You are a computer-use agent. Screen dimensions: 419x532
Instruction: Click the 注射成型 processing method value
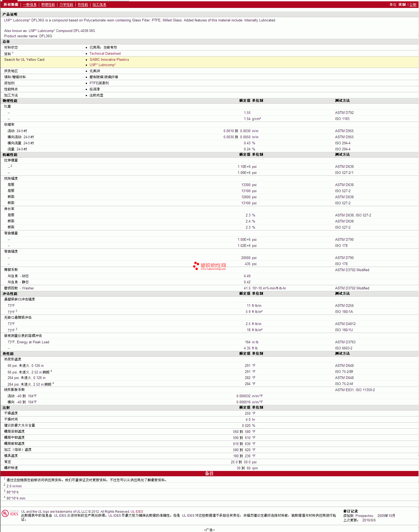click(96, 95)
